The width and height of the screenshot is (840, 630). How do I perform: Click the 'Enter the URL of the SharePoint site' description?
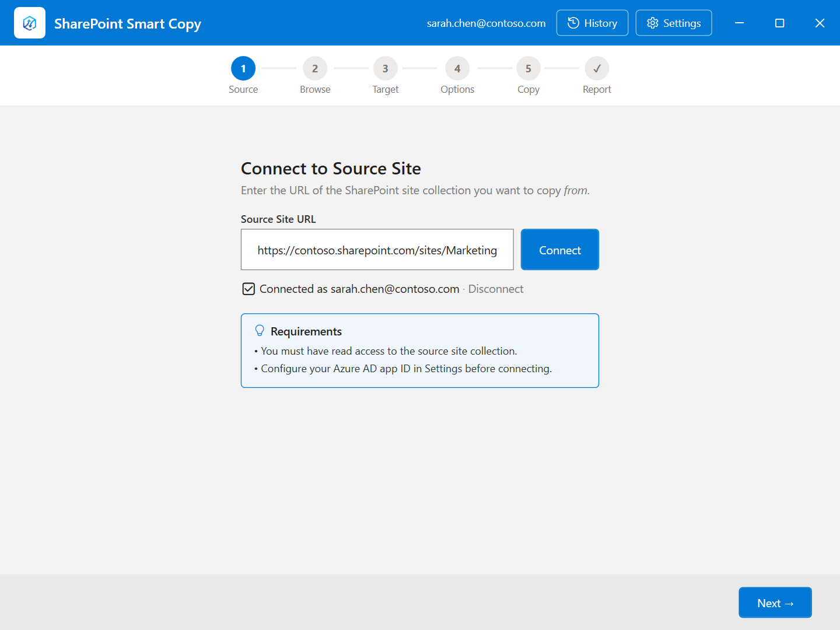415,191
